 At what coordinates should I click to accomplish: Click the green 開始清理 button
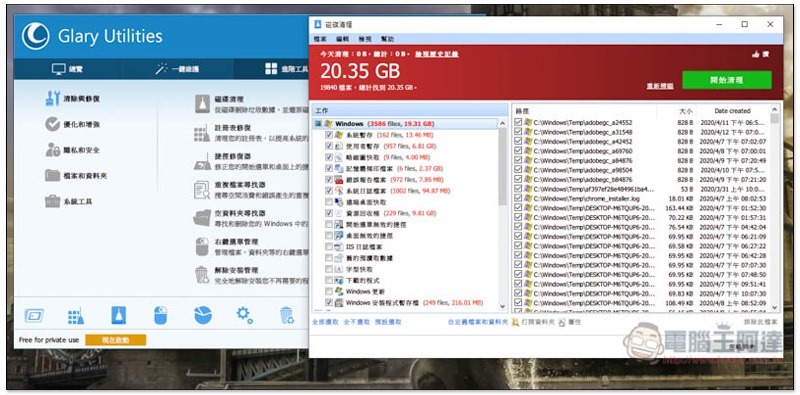pyautogui.click(x=727, y=80)
